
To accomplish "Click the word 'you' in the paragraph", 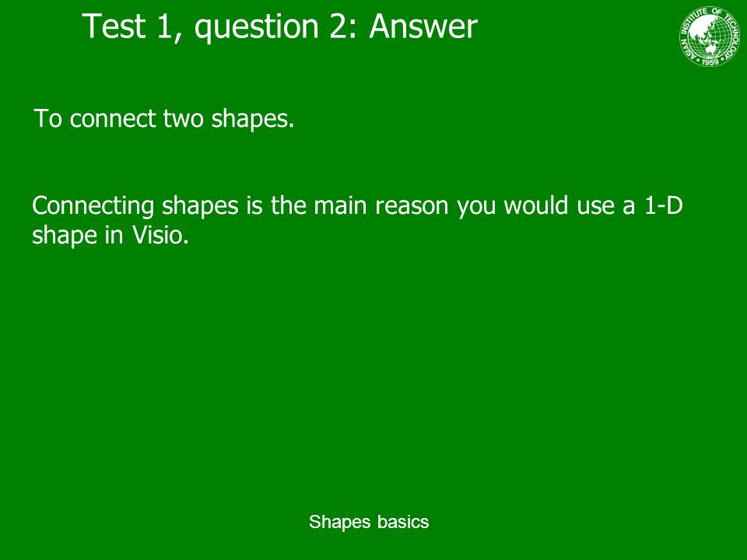I will tap(476, 207).
